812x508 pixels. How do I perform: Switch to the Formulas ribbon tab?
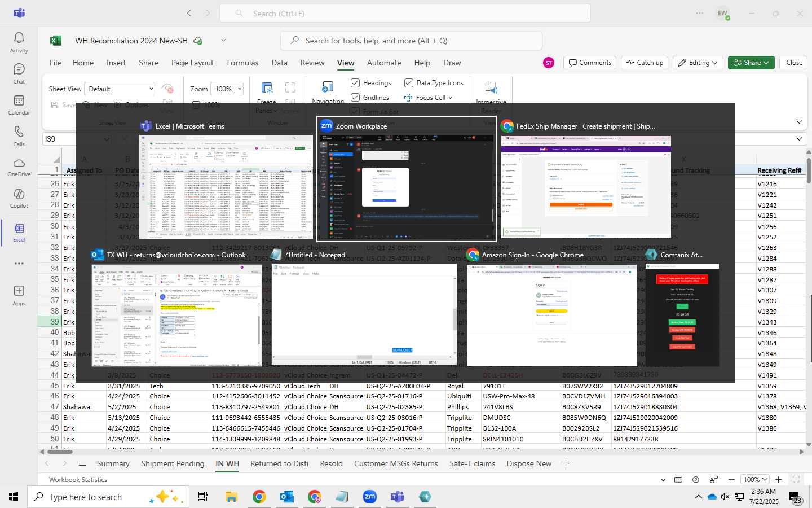(242, 63)
